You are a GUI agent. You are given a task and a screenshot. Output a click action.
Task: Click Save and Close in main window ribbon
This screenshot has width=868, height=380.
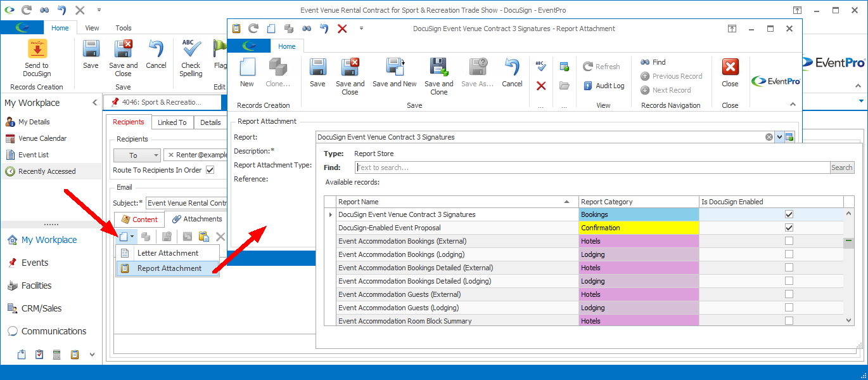coord(123,58)
